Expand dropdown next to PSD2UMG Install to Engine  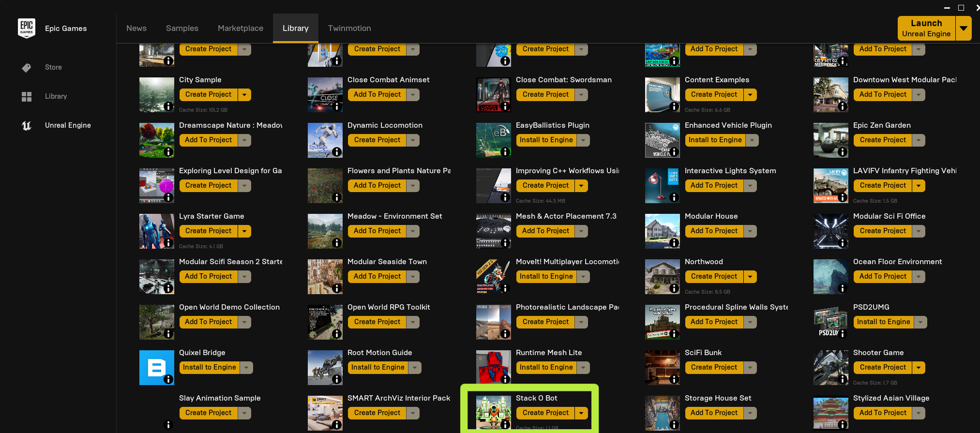(x=920, y=322)
